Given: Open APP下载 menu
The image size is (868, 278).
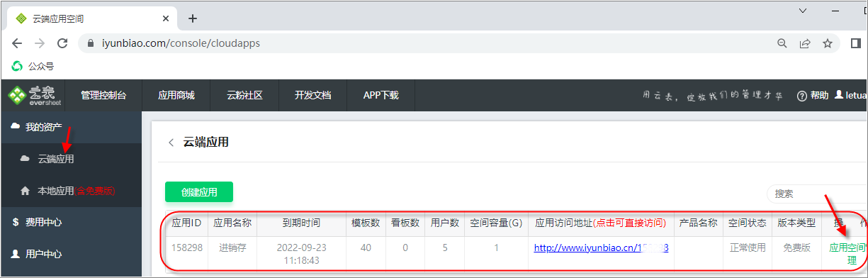Looking at the screenshot, I should (x=381, y=95).
